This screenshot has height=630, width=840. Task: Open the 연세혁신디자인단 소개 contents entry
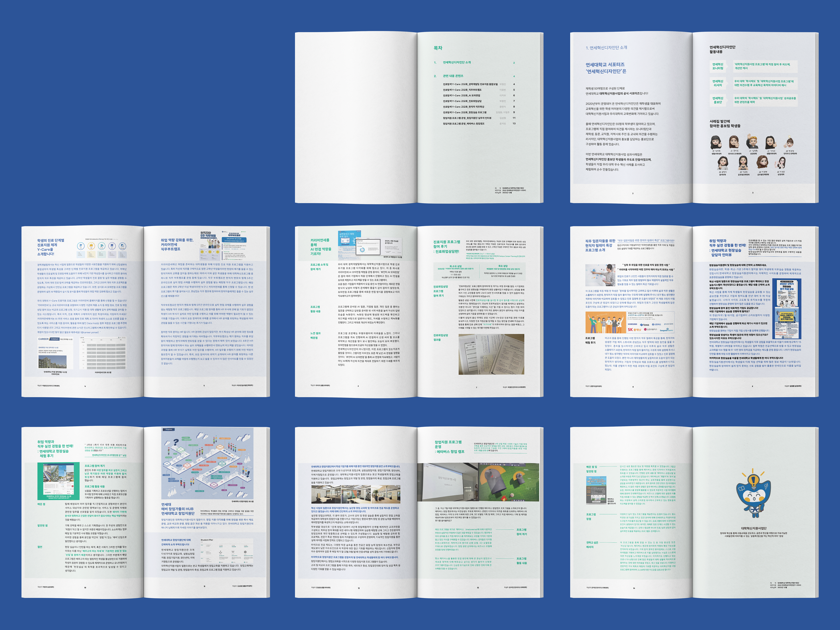pos(457,62)
